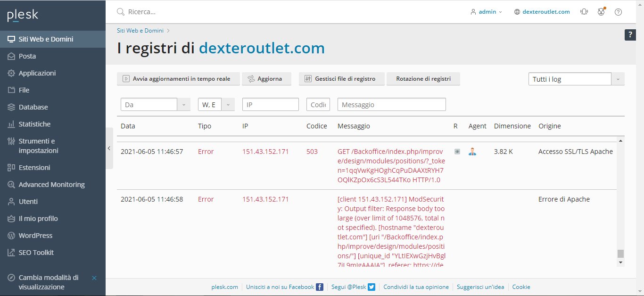Click the Codice filter field

tap(318, 104)
